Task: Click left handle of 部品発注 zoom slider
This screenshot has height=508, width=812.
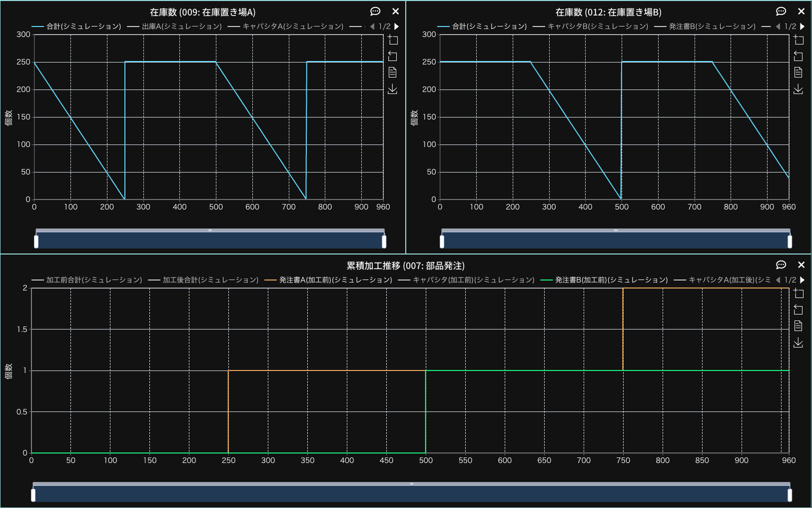Action: tap(33, 495)
